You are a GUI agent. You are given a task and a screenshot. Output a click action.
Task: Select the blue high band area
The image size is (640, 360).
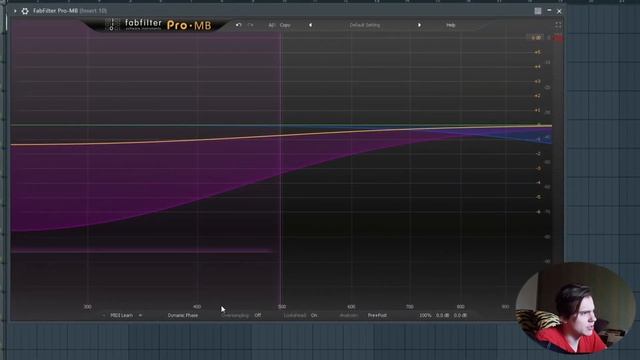pyautogui.click(x=527, y=134)
